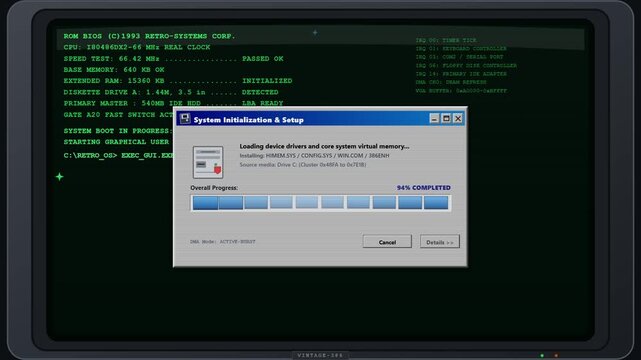Click the "BASE MEMORY: 640 KB OK" line

114,69
